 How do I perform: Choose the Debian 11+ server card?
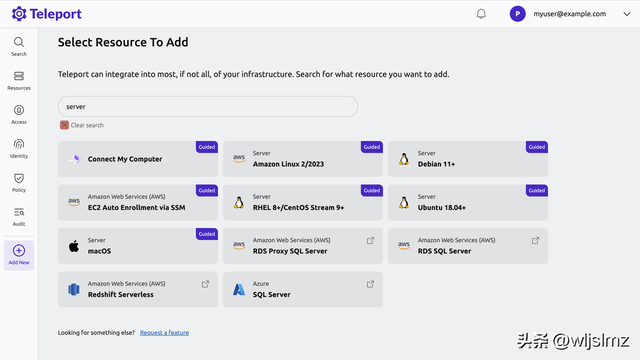tap(468, 159)
